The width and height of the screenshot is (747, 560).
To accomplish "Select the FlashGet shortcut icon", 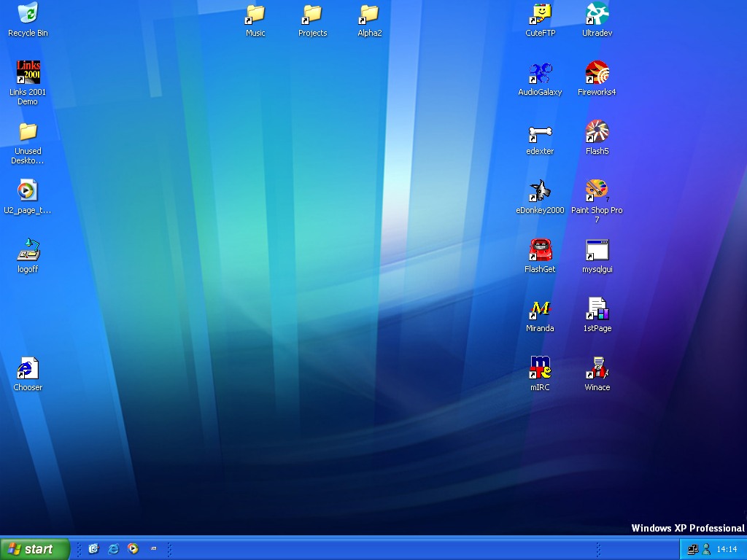I will point(540,250).
